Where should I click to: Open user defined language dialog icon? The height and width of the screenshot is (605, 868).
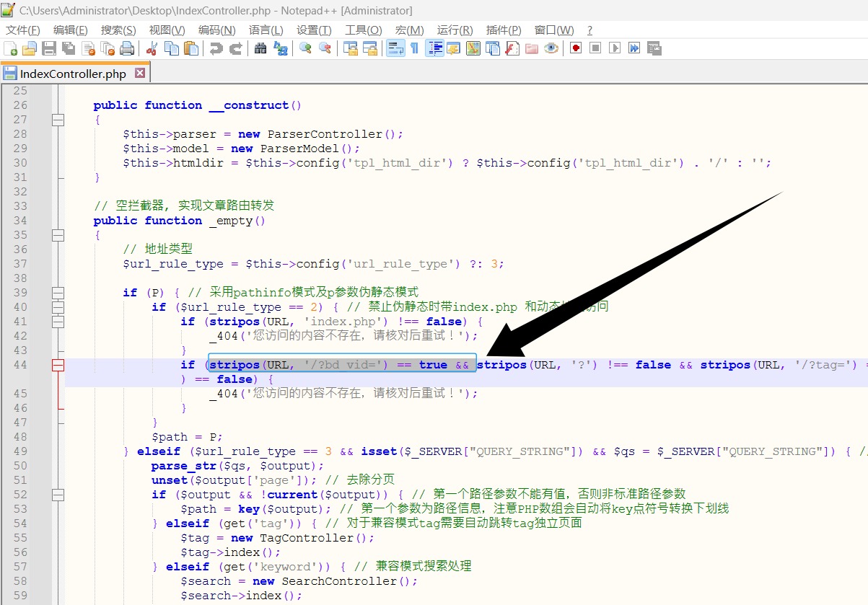454,48
